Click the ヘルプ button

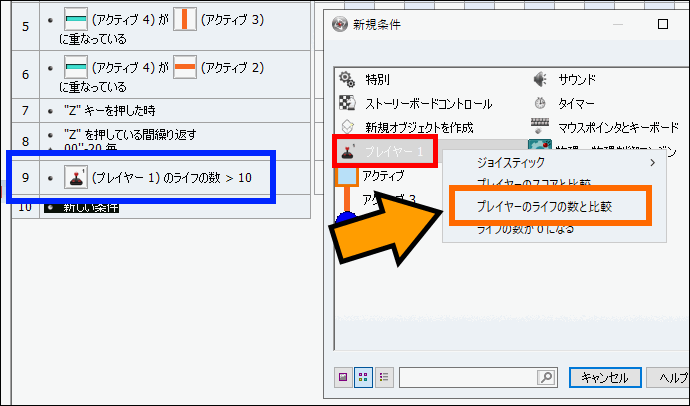pyautogui.click(x=669, y=377)
